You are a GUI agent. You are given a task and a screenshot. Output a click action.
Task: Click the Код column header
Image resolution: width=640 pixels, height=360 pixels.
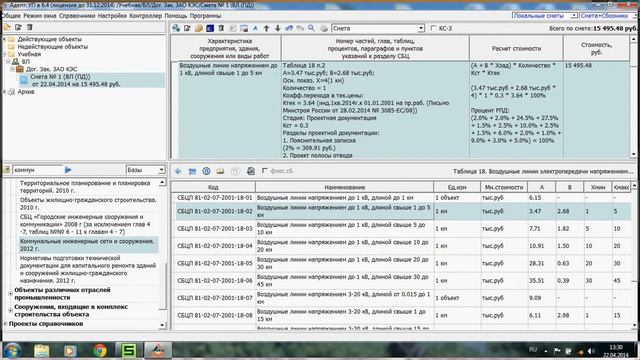tap(213, 187)
